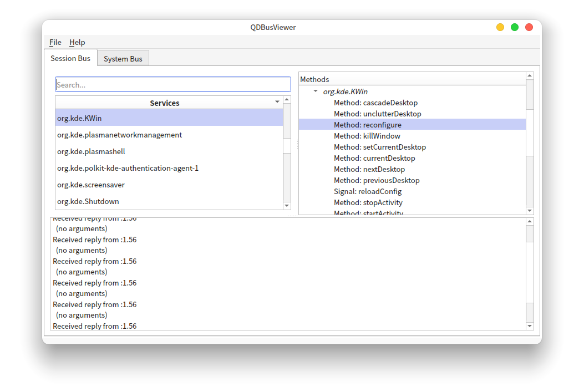
Task: Select Method: setCurrentDesktop
Action: [x=379, y=147]
